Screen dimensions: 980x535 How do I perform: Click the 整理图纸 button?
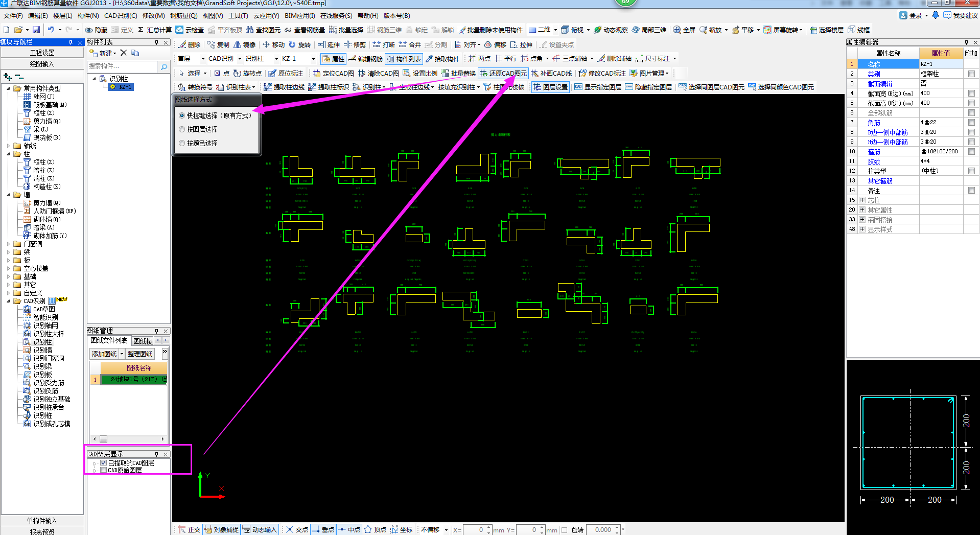[x=140, y=354]
